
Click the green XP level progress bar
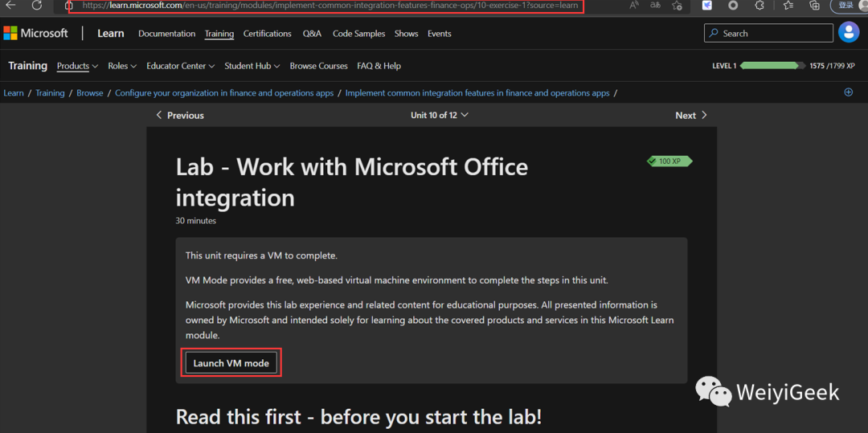pos(773,66)
